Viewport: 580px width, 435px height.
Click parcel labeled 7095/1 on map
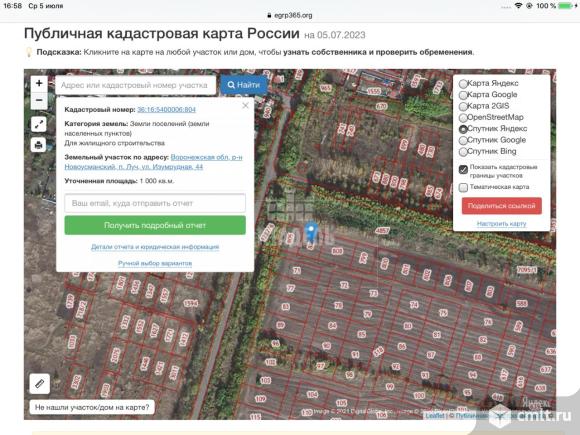(527, 270)
